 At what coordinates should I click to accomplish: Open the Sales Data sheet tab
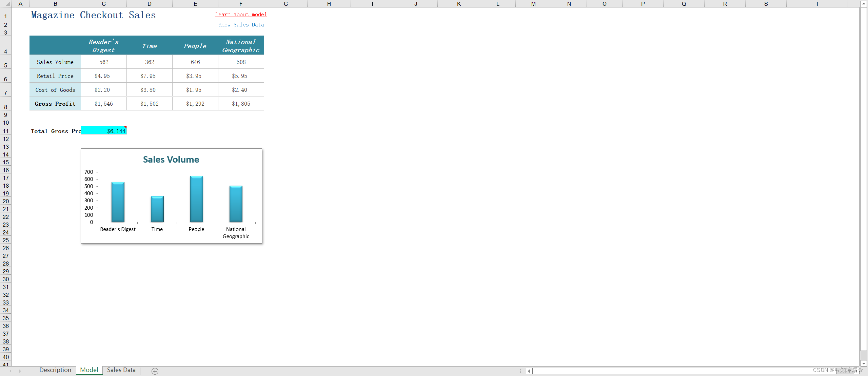point(121,370)
